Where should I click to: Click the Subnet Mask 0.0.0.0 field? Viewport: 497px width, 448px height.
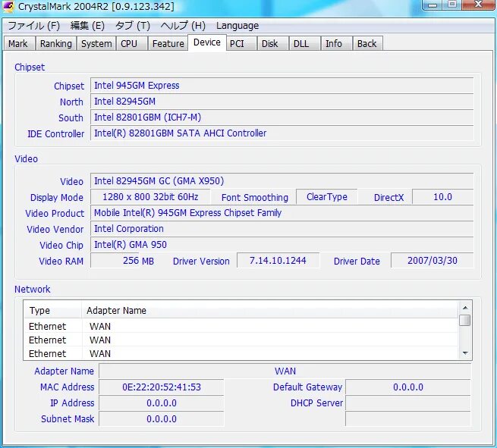162,419
